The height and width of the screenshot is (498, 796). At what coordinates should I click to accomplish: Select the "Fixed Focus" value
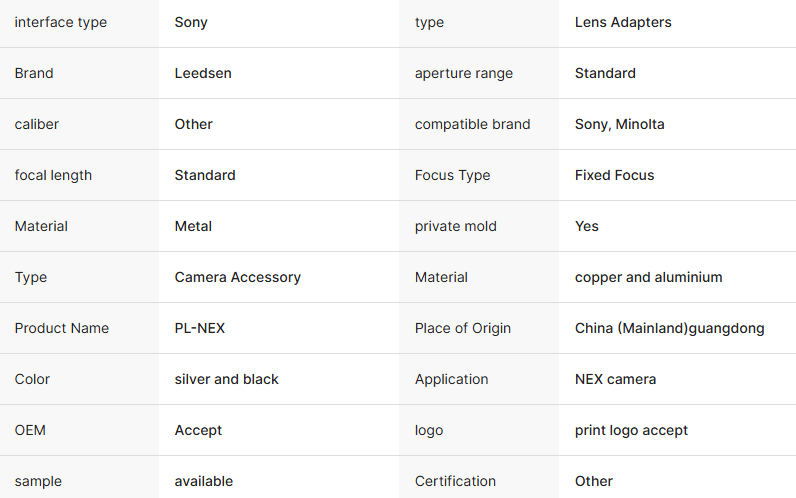pos(614,175)
